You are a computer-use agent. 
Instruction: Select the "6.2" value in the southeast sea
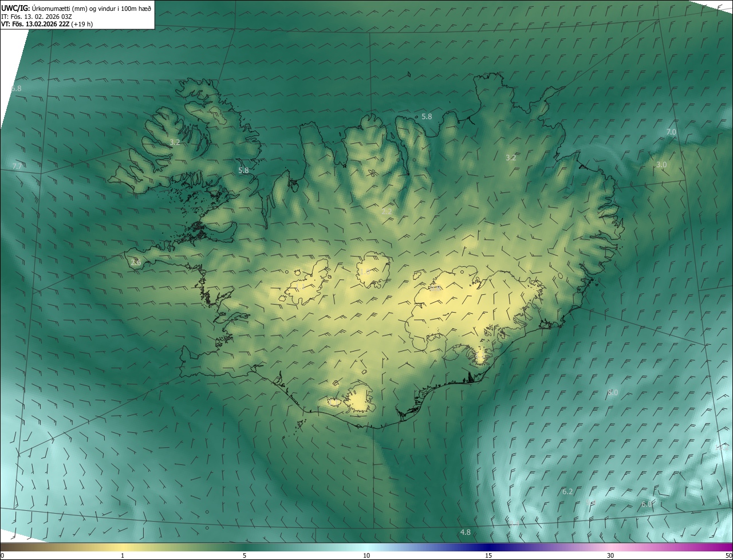coord(568,491)
